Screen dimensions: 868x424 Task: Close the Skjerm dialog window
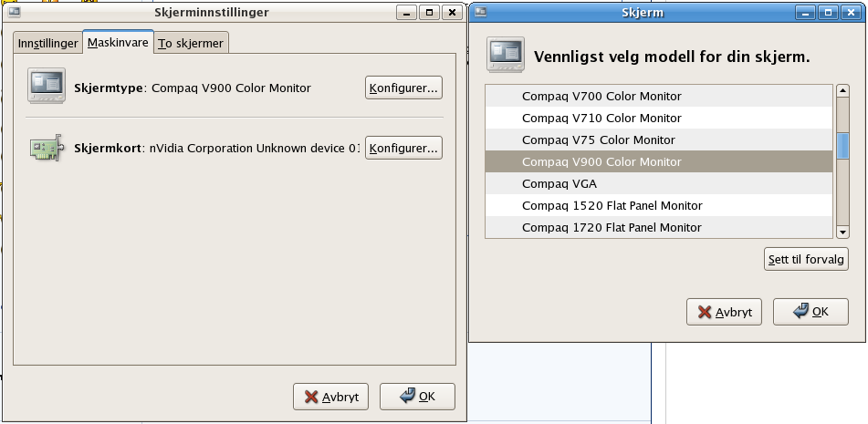[x=852, y=12]
